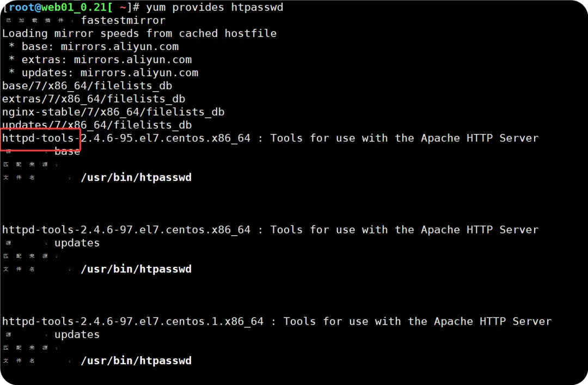The image size is (588, 385).
Task: Click 'Loading mirror speeds from cached hostfile' line
Action: (139, 33)
